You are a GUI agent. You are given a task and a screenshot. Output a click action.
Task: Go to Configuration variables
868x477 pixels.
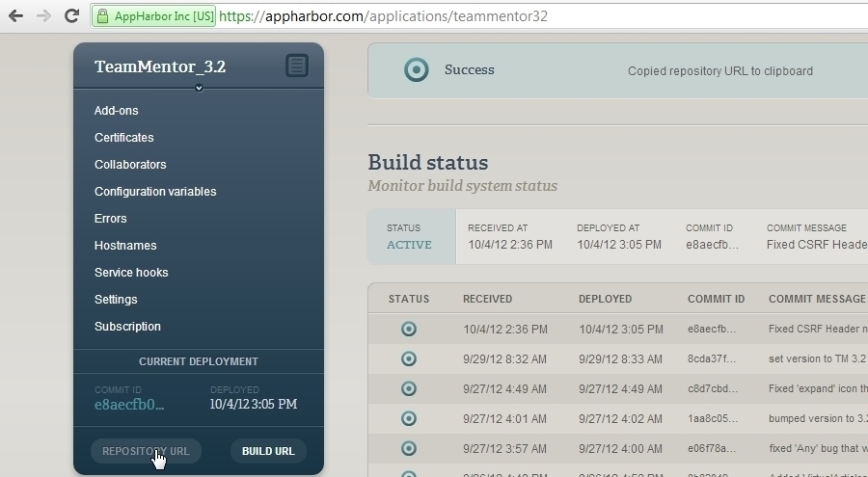pyautogui.click(x=155, y=192)
